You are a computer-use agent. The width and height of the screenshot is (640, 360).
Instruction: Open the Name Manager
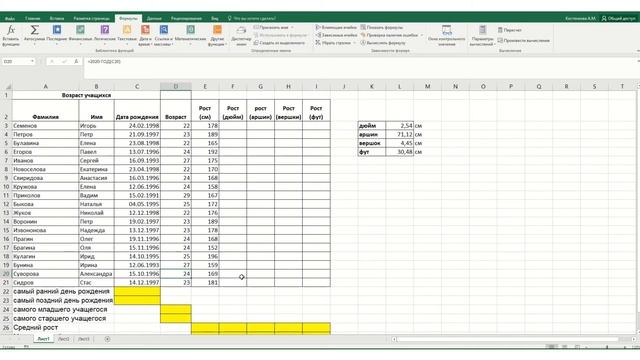click(241, 35)
